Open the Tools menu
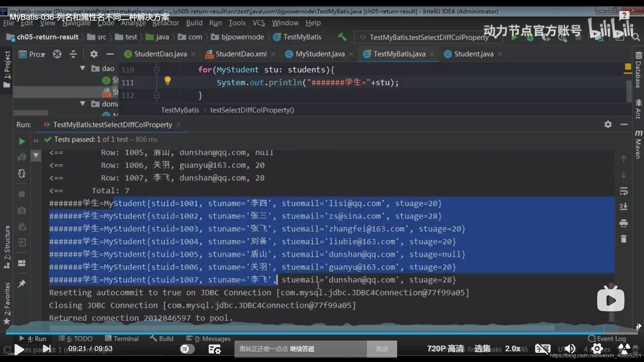The height and width of the screenshot is (362, 644). 237,23
